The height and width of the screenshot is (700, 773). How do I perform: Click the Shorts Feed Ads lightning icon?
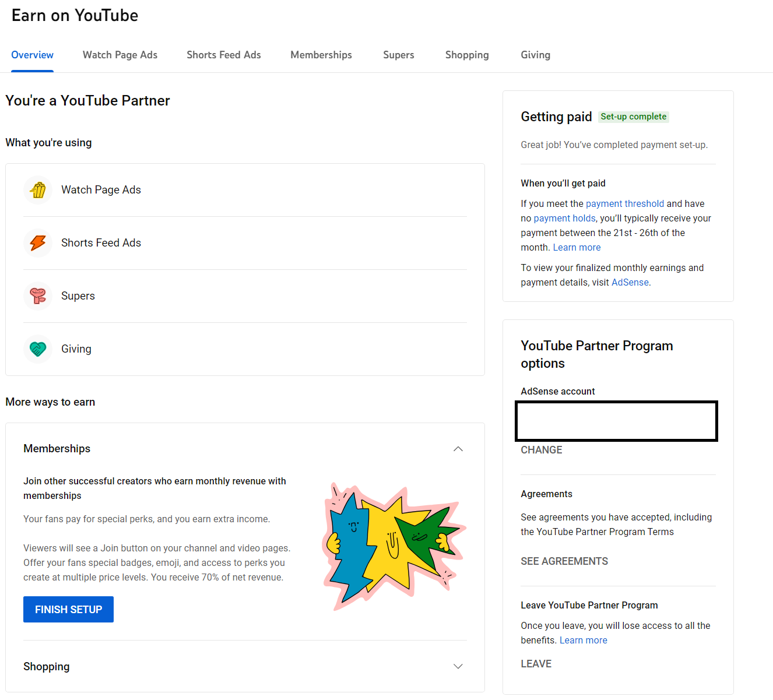(38, 243)
